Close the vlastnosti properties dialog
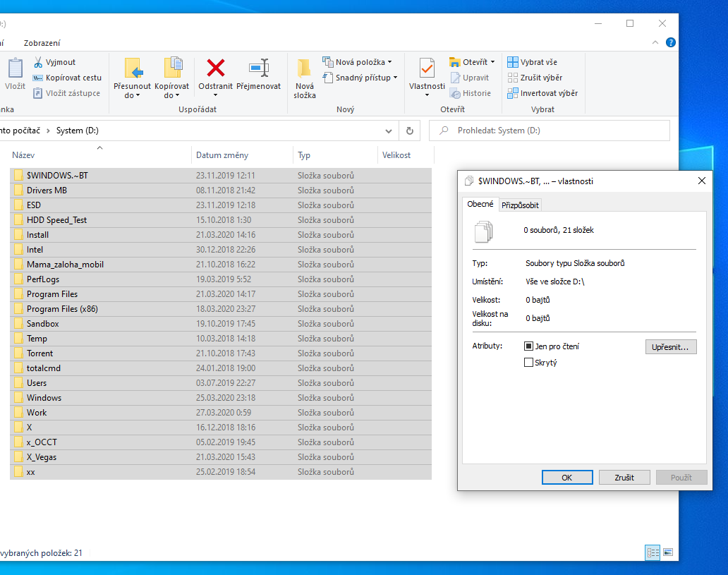 pyautogui.click(x=701, y=181)
